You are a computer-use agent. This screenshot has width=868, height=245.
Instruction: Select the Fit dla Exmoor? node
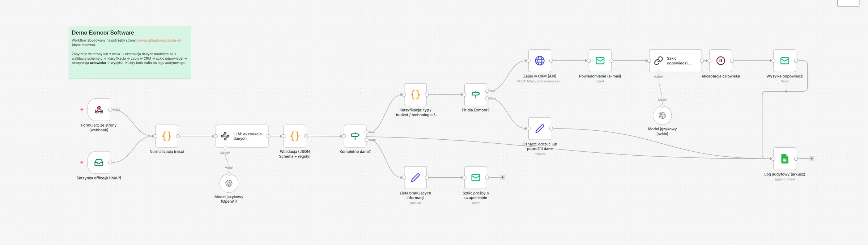tap(476, 94)
